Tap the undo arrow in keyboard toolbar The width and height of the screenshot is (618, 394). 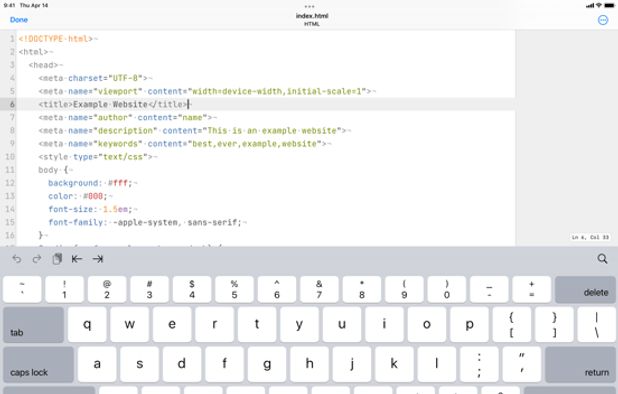[17, 259]
